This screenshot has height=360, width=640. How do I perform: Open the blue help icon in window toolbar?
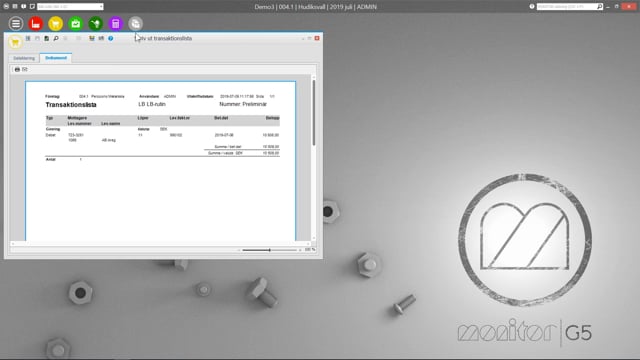pos(111,38)
